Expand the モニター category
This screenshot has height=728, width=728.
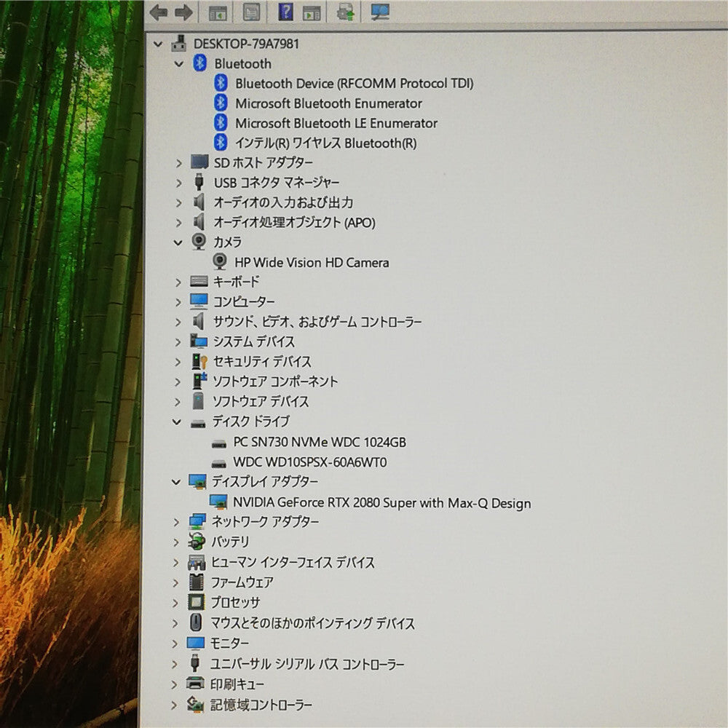click(x=175, y=644)
